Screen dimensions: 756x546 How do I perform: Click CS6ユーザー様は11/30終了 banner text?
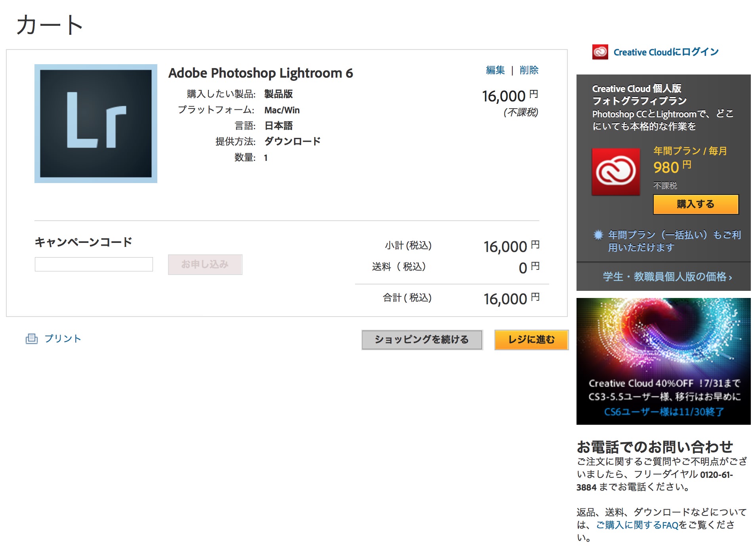[664, 412]
